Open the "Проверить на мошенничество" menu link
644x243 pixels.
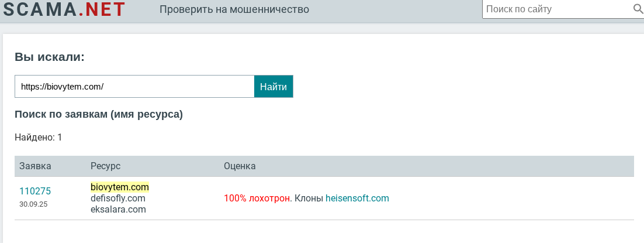(x=234, y=9)
